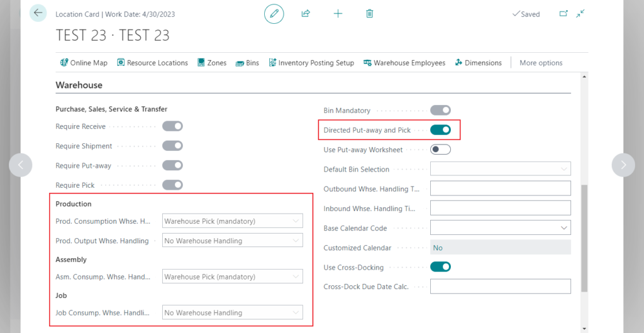Viewport: 644px width, 333px height.
Task: Open Dimensions action
Action: (x=479, y=63)
